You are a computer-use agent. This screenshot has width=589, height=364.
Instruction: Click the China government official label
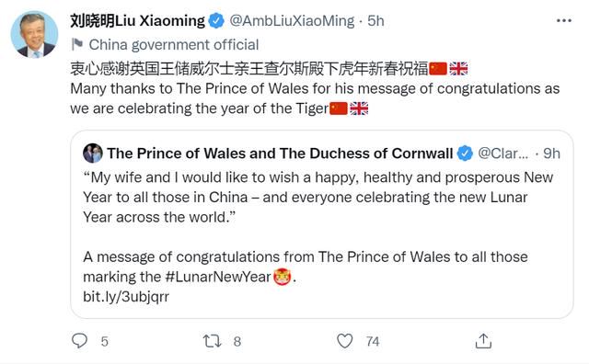tap(174, 45)
